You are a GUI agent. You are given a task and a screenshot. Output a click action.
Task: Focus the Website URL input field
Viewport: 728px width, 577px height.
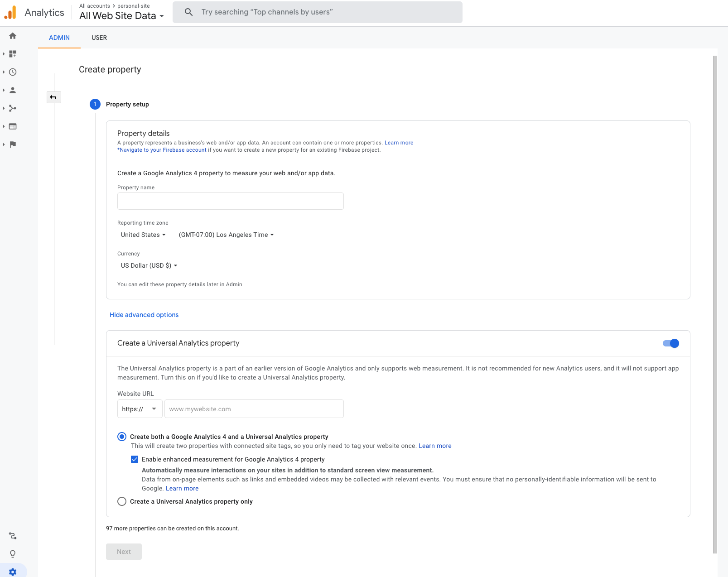click(x=254, y=409)
